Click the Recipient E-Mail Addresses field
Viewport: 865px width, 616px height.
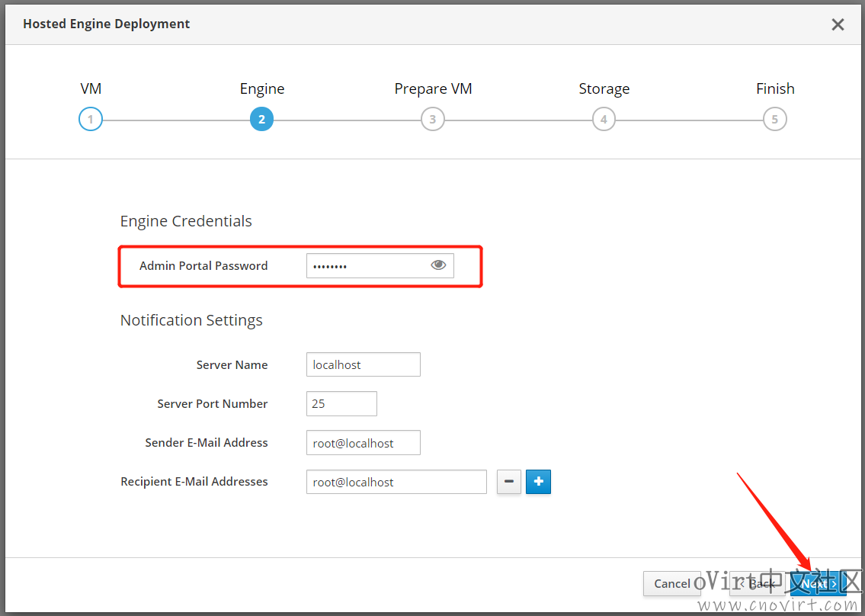[396, 482]
